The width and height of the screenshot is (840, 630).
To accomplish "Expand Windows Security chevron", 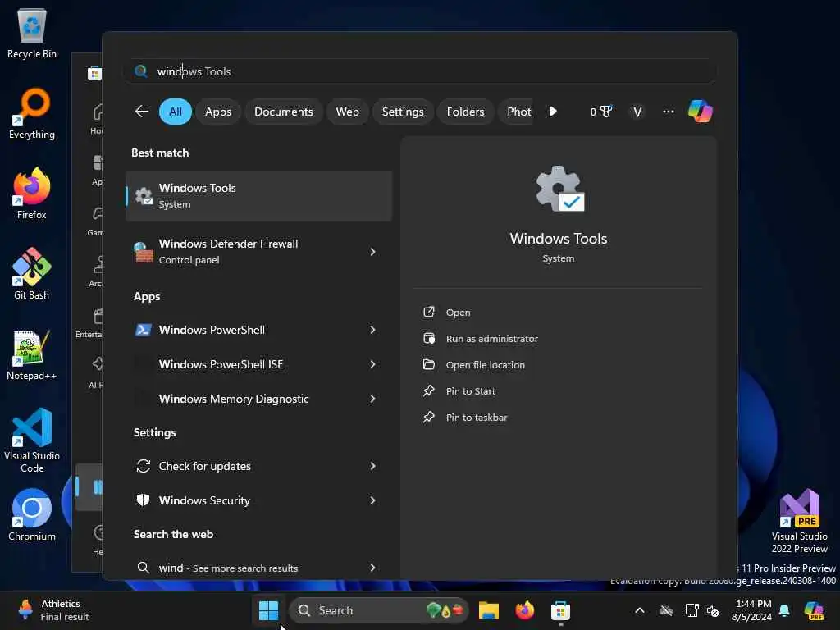I will tap(373, 500).
